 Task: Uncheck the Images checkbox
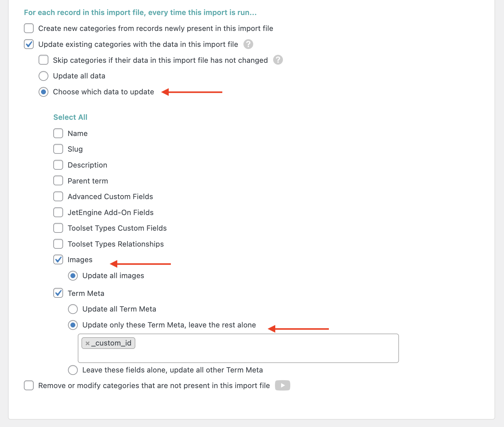(x=58, y=260)
